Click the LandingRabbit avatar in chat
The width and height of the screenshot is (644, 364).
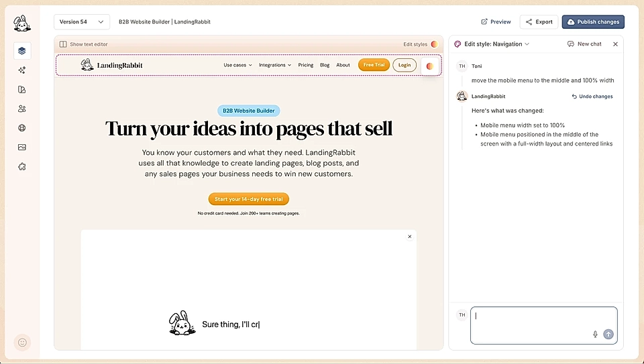coord(462,97)
